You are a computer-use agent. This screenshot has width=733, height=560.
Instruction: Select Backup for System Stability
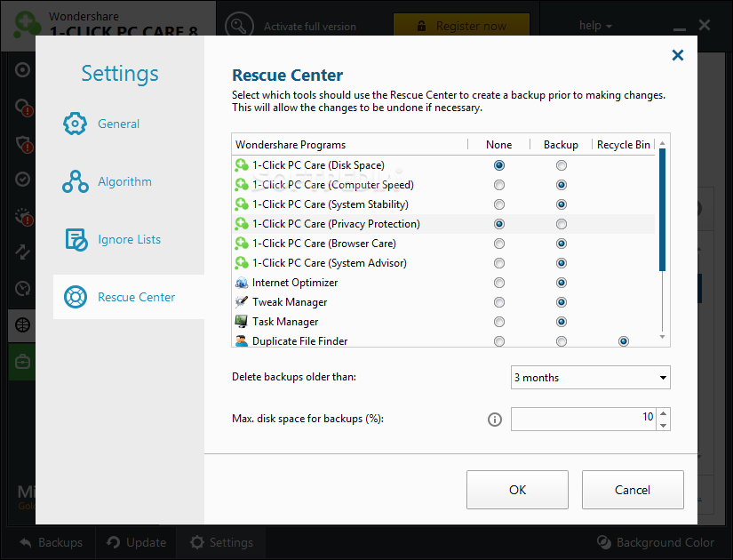tap(562, 205)
